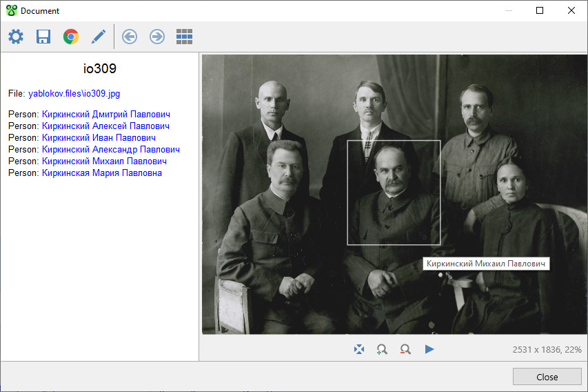Open person Киркинский Иван Павлович
The width and height of the screenshot is (588, 392).
click(99, 138)
